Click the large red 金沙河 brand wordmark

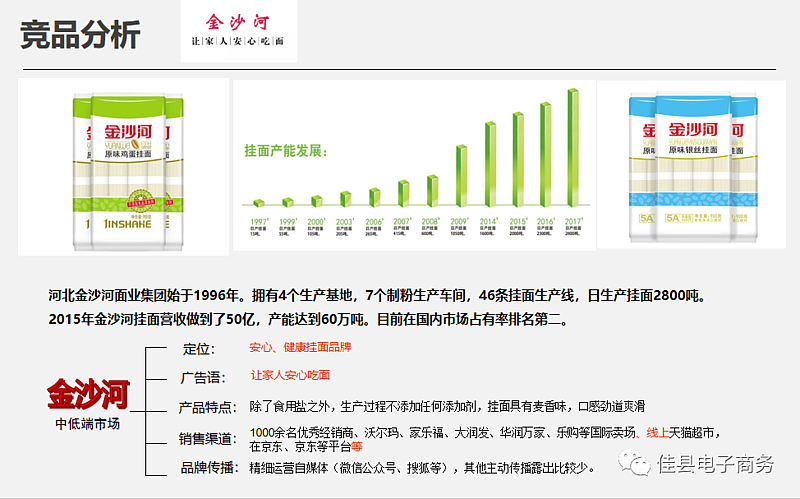coord(88,394)
